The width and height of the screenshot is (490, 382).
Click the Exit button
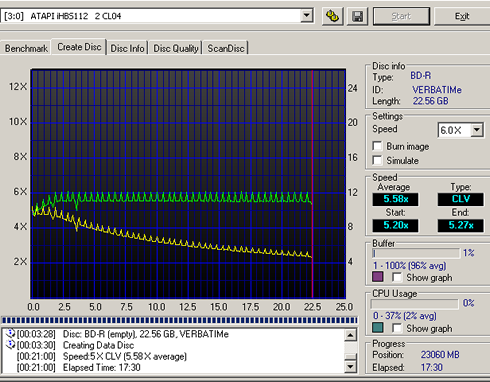click(462, 16)
